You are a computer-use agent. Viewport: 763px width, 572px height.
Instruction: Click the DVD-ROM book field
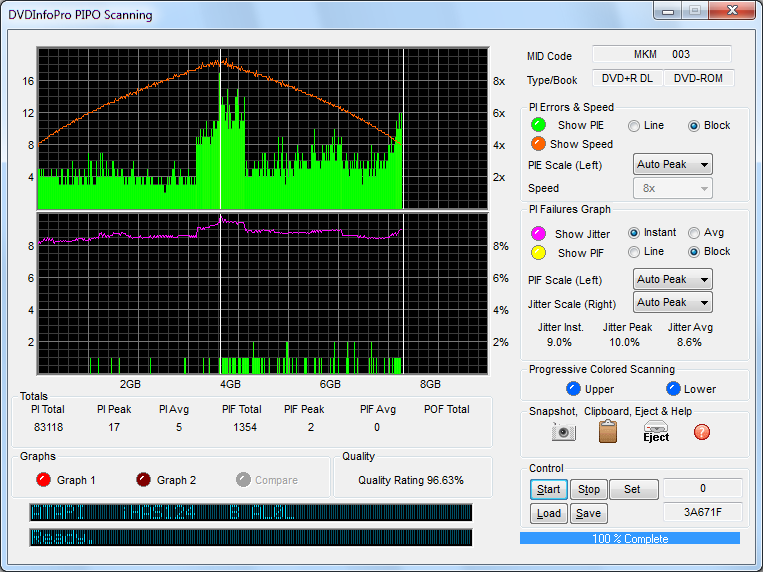click(x=698, y=78)
